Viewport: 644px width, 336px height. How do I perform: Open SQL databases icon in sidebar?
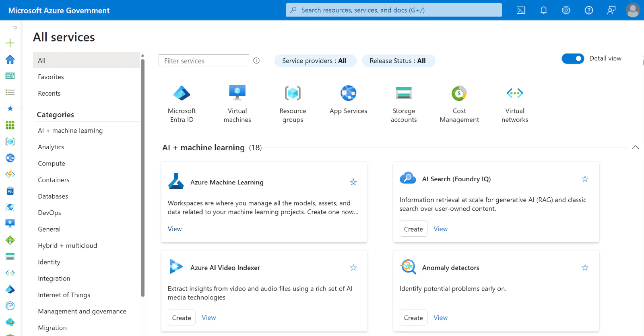(10, 191)
